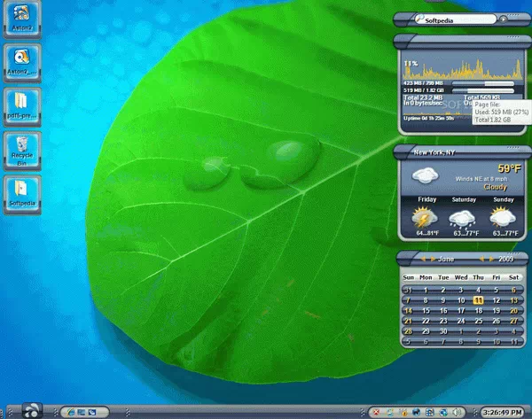Viewport: 532px width, 419px height.
Task: Click the Uptime text in system monitor
Action: coord(429,119)
